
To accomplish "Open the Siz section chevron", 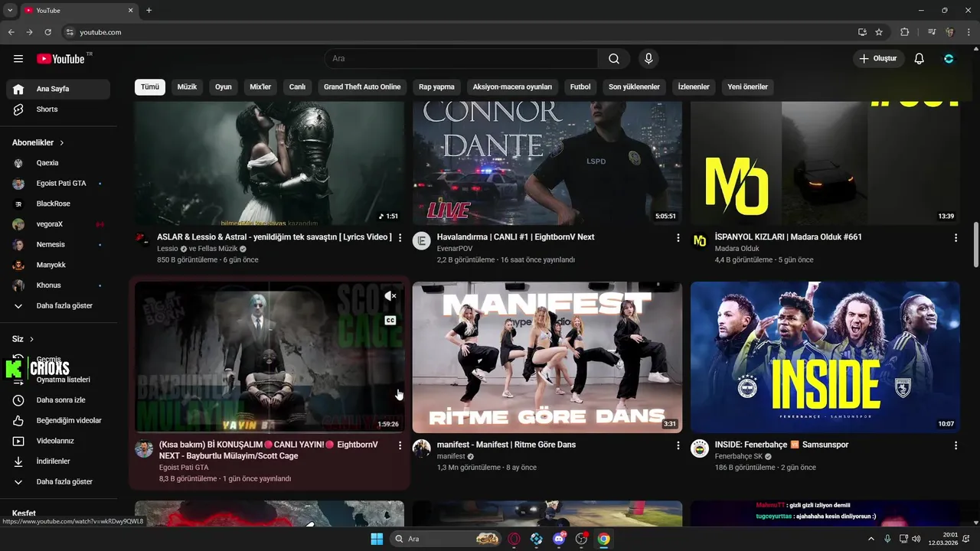I will 31,339.
